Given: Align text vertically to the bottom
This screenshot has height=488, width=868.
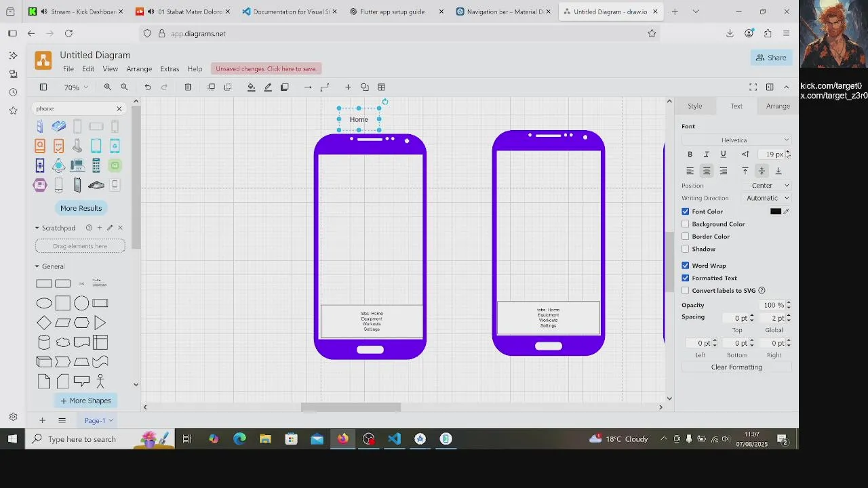Looking at the screenshot, I should coord(778,171).
